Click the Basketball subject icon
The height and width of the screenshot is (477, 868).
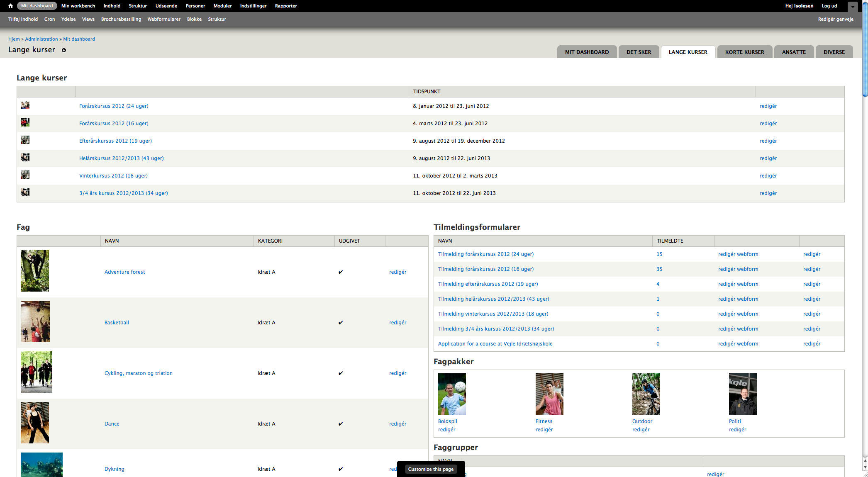(35, 322)
